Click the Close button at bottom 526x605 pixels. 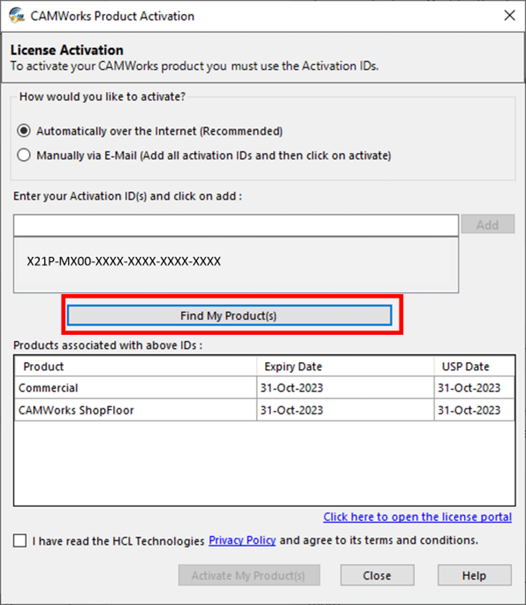pos(377,575)
